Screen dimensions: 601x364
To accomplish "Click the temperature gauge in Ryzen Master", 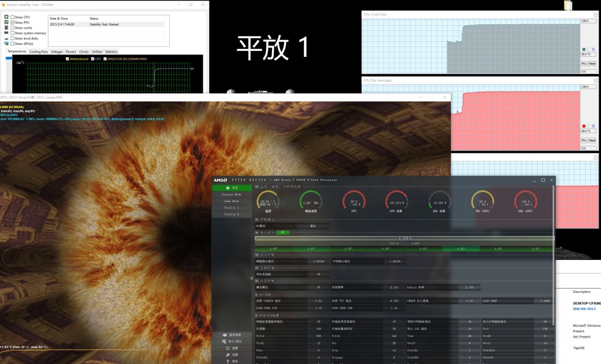I will 268,200.
